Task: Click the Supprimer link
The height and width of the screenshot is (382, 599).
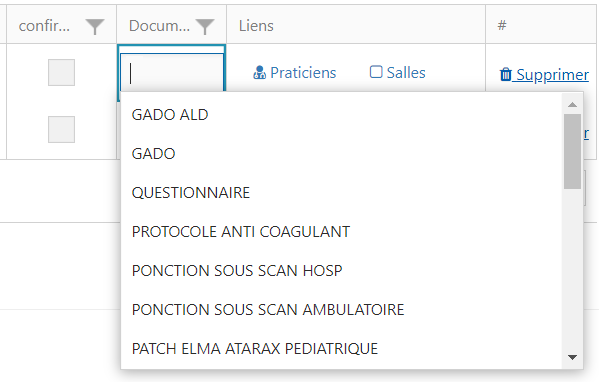Action: 552,74
